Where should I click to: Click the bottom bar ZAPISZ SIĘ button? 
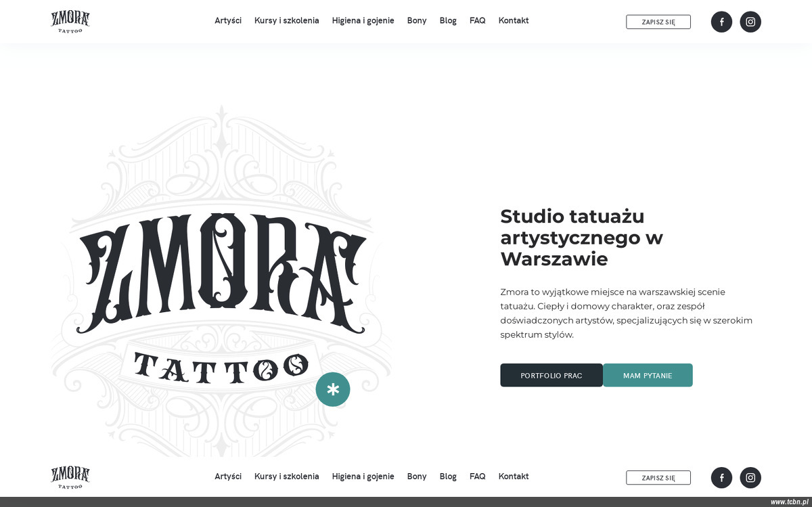pos(658,477)
